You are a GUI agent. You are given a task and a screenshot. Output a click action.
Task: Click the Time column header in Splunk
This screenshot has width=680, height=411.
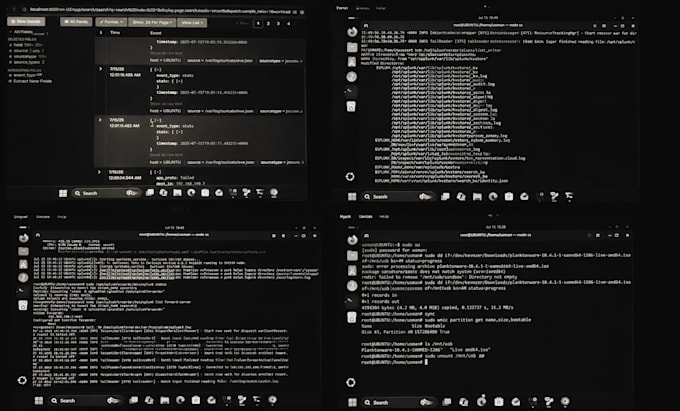pos(115,33)
